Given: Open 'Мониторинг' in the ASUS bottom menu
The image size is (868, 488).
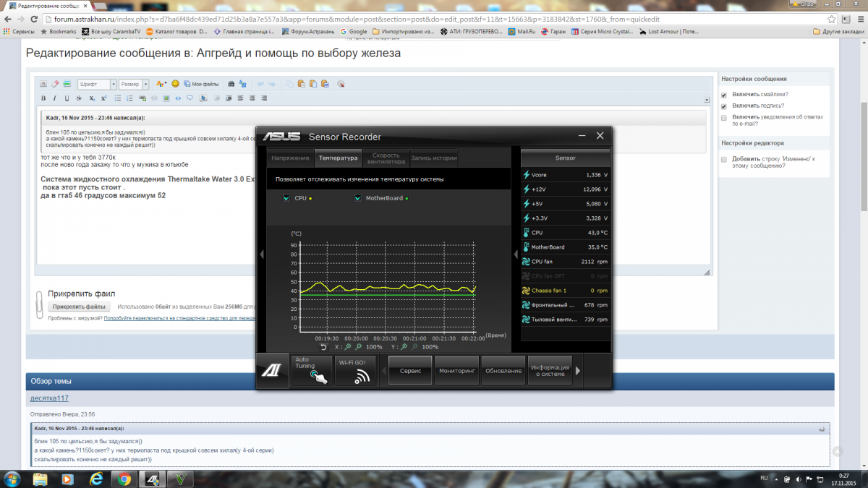Looking at the screenshot, I should pyautogui.click(x=456, y=371).
